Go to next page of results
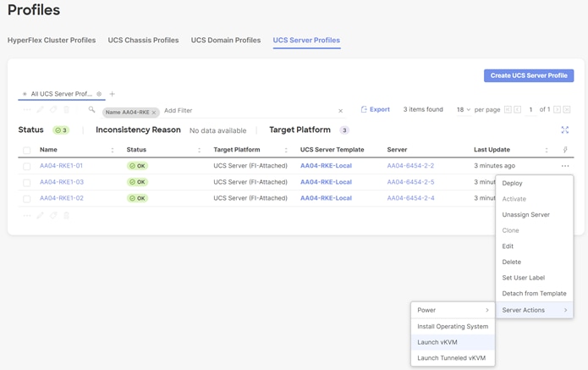The height and width of the screenshot is (370, 588). tap(557, 109)
